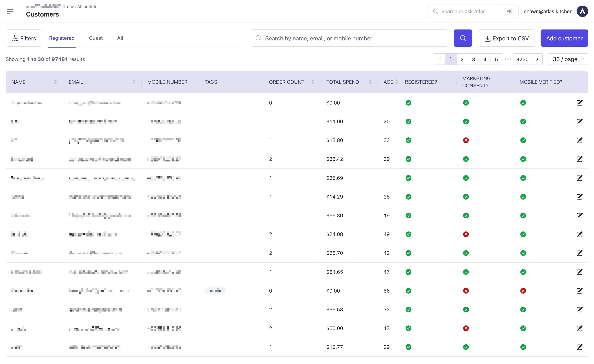This screenshot has width=594, height=364.
Task: Go to next page arrow in pagination
Action: pyautogui.click(x=537, y=59)
